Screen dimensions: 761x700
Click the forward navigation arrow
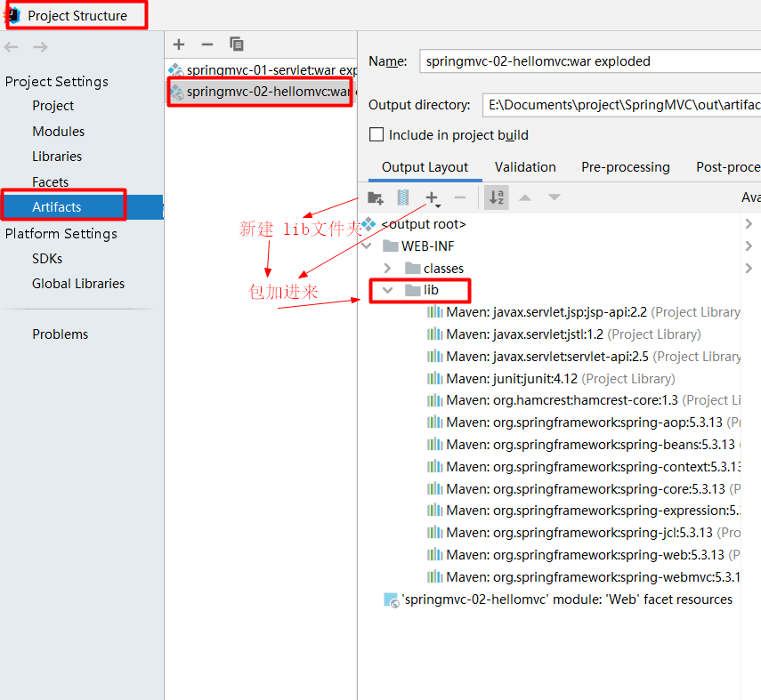(x=40, y=47)
